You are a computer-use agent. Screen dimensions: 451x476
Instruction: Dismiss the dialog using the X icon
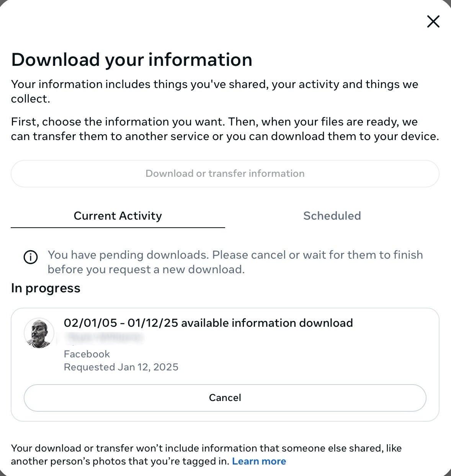pos(433,21)
